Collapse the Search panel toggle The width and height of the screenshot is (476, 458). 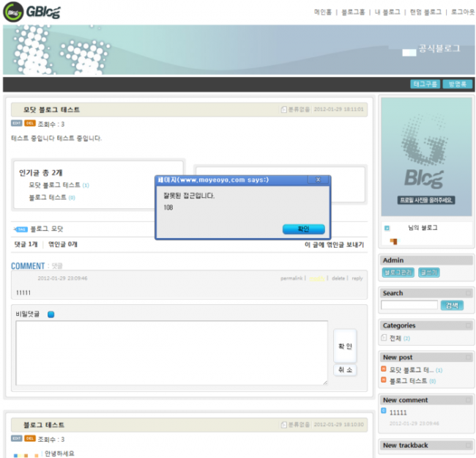469,293
